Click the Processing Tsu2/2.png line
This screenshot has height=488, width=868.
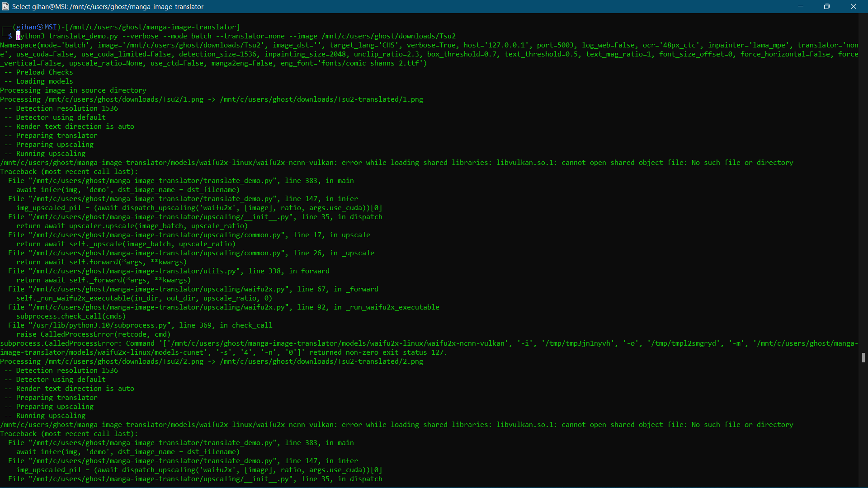[x=212, y=361]
